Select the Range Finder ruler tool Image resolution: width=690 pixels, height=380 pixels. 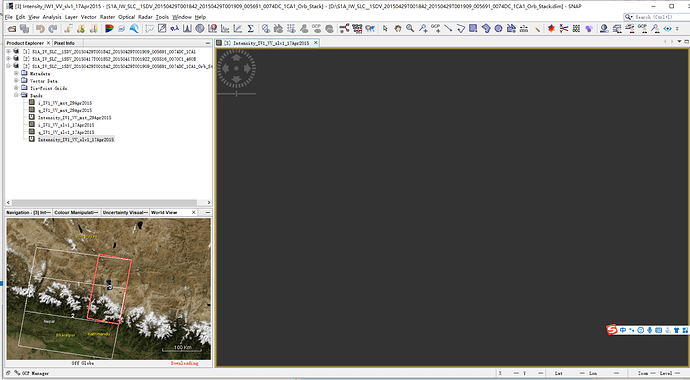point(524,29)
